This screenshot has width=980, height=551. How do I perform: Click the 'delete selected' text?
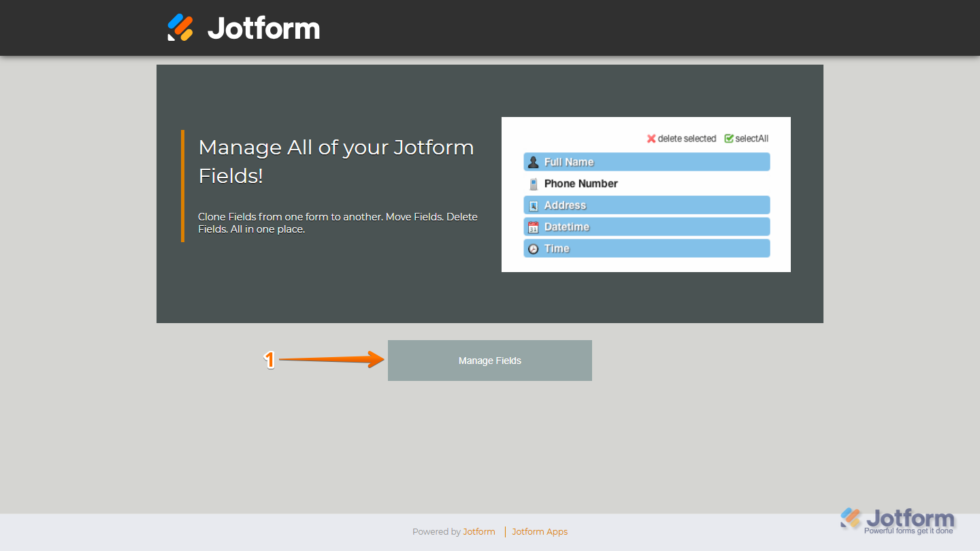coord(687,139)
